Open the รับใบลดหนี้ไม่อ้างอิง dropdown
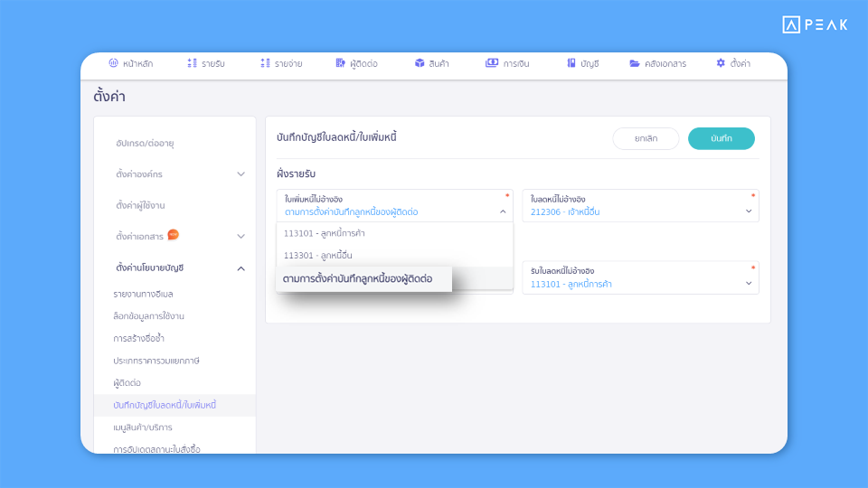 pyautogui.click(x=640, y=277)
